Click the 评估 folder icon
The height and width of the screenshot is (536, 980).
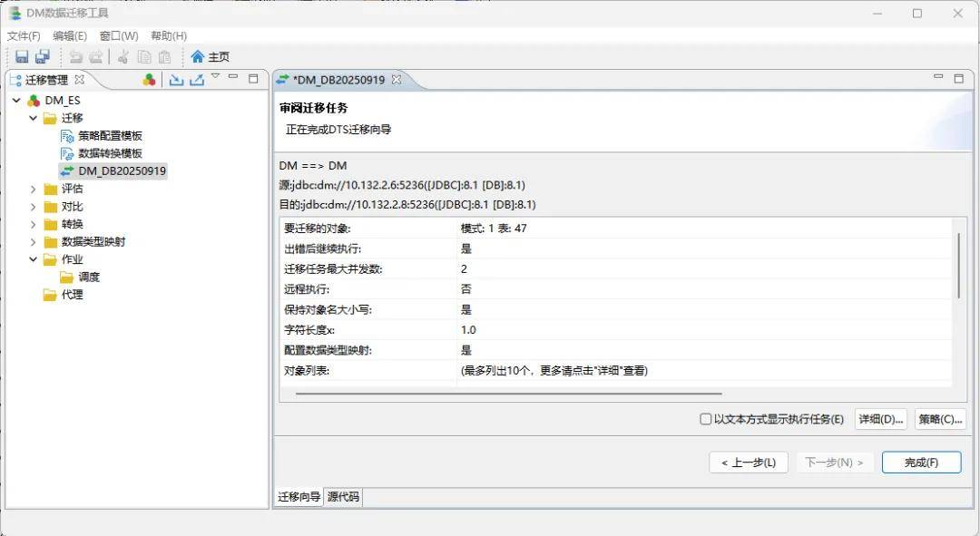[x=50, y=189]
